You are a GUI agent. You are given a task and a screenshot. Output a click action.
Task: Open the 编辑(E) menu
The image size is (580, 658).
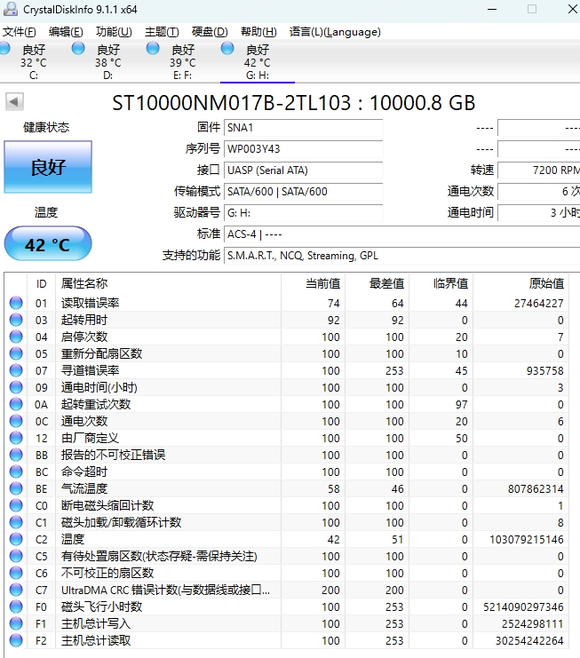click(x=65, y=32)
